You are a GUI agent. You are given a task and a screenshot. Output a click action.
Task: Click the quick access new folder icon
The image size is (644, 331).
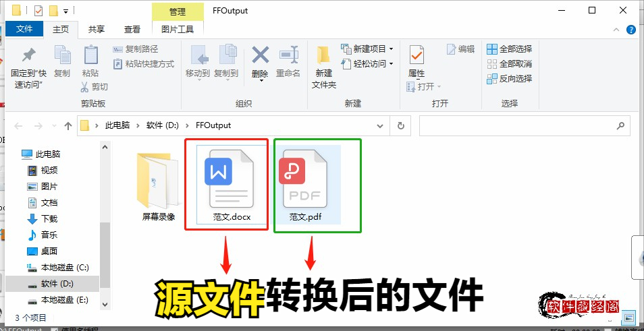pyautogui.click(x=53, y=10)
